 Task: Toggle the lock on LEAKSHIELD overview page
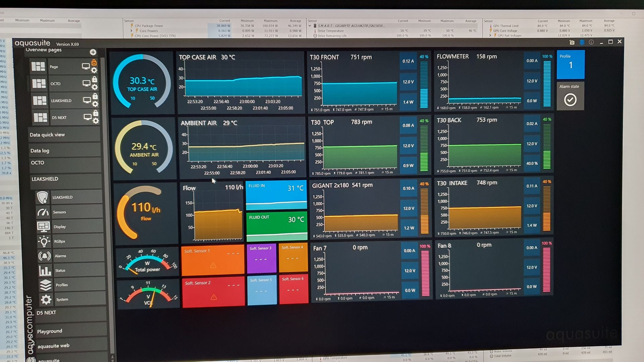[95, 97]
